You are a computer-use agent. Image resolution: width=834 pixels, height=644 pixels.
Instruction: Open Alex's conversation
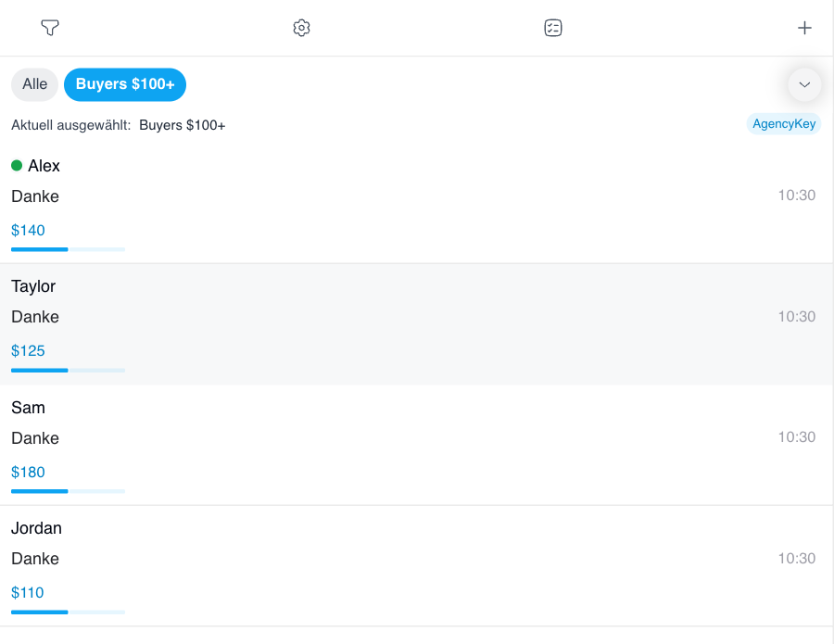pos(416,204)
